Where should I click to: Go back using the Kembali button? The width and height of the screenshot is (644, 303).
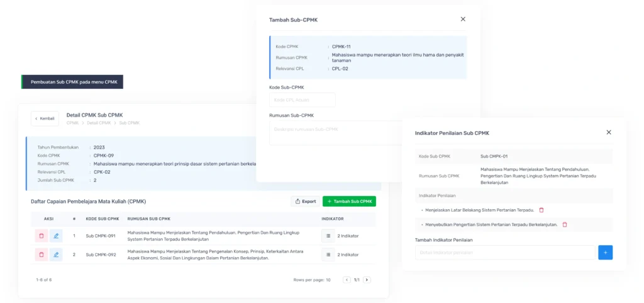45,118
